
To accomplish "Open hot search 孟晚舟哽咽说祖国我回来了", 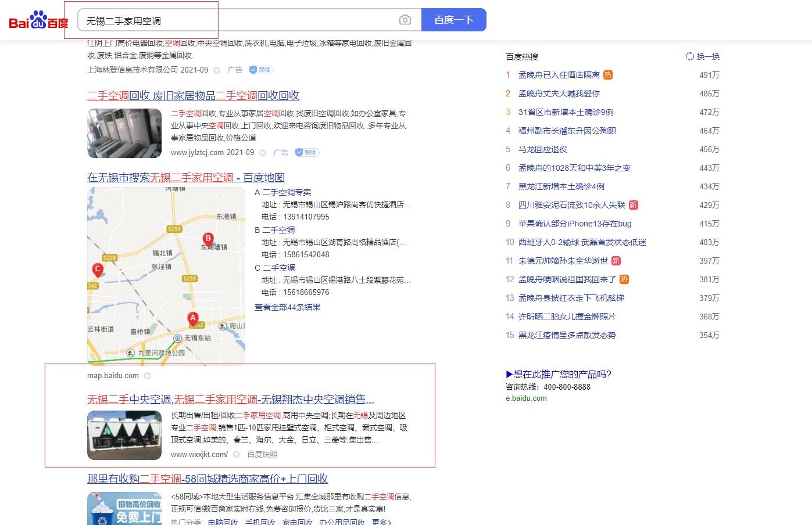I will pos(567,279).
